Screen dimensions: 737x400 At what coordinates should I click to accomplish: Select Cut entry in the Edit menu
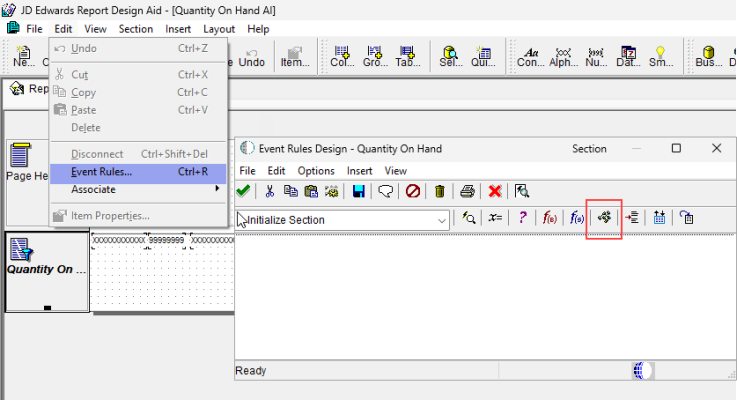(x=138, y=75)
